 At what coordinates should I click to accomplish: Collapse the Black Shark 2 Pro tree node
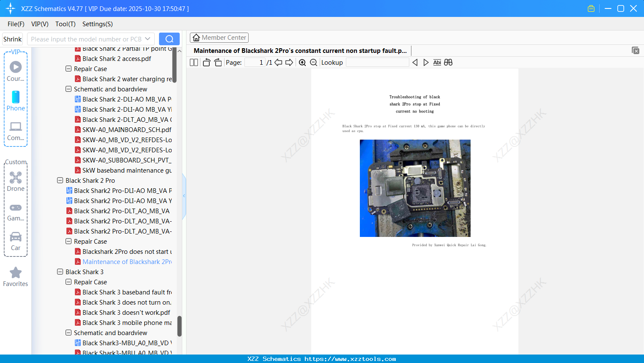pyautogui.click(x=60, y=180)
